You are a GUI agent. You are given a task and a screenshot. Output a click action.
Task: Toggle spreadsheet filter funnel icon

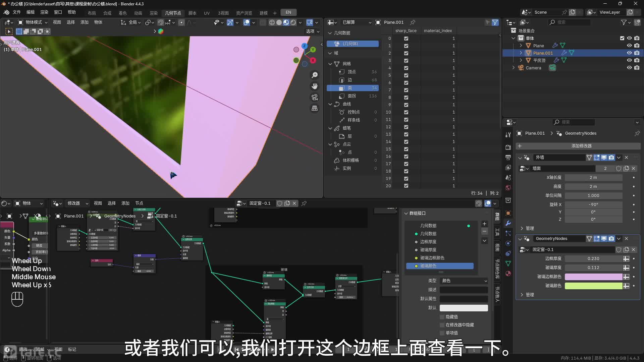[495, 22]
